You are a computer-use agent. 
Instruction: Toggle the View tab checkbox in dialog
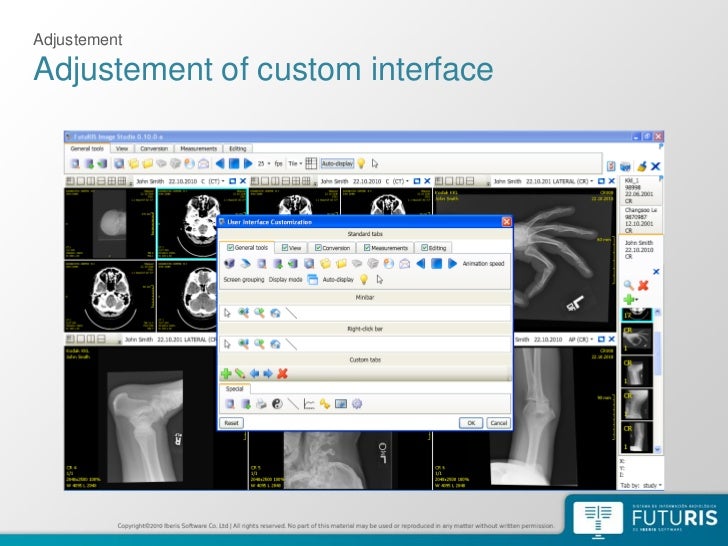pyautogui.click(x=285, y=248)
